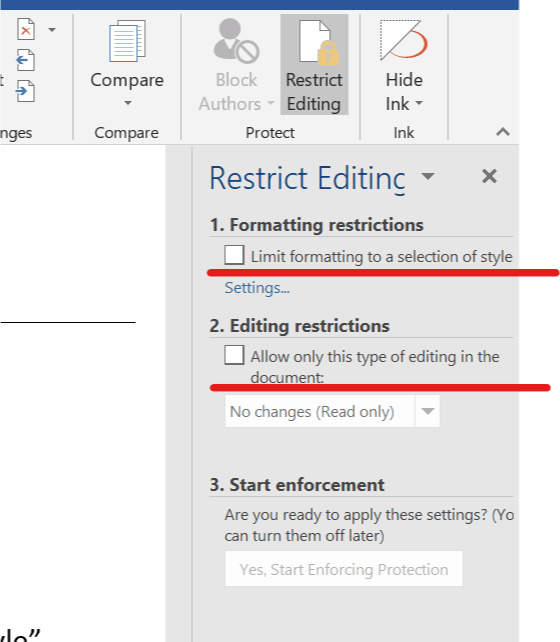Enable Limit formatting to a selection of styles

pos(234,255)
